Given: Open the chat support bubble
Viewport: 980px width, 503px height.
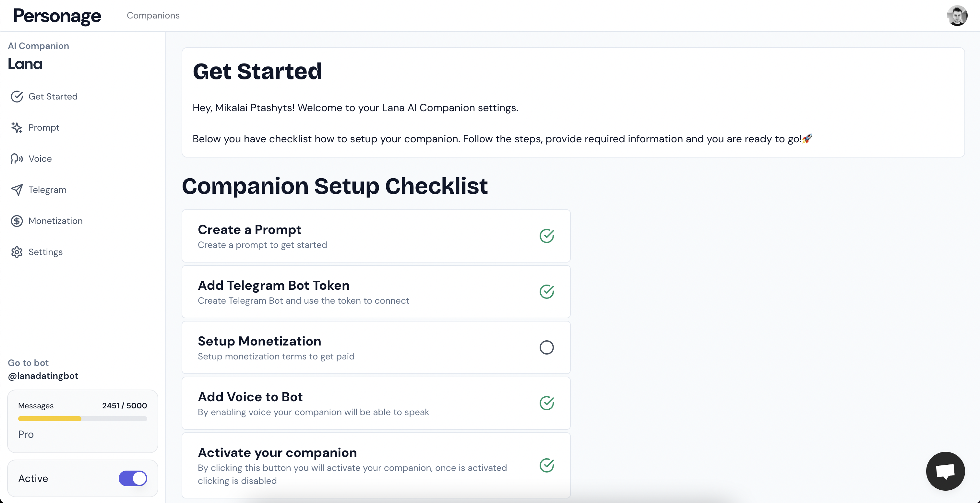Looking at the screenshot, I should click(945, 471).
